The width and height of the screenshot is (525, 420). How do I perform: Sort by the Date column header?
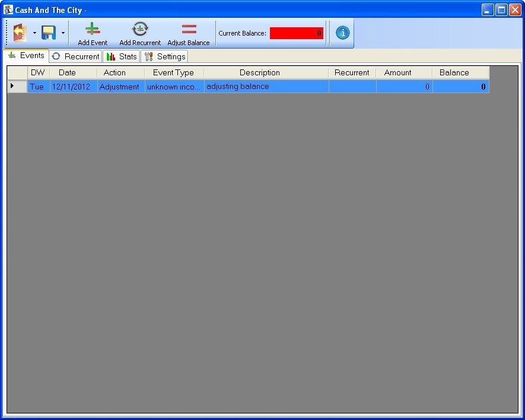(67, 72)
